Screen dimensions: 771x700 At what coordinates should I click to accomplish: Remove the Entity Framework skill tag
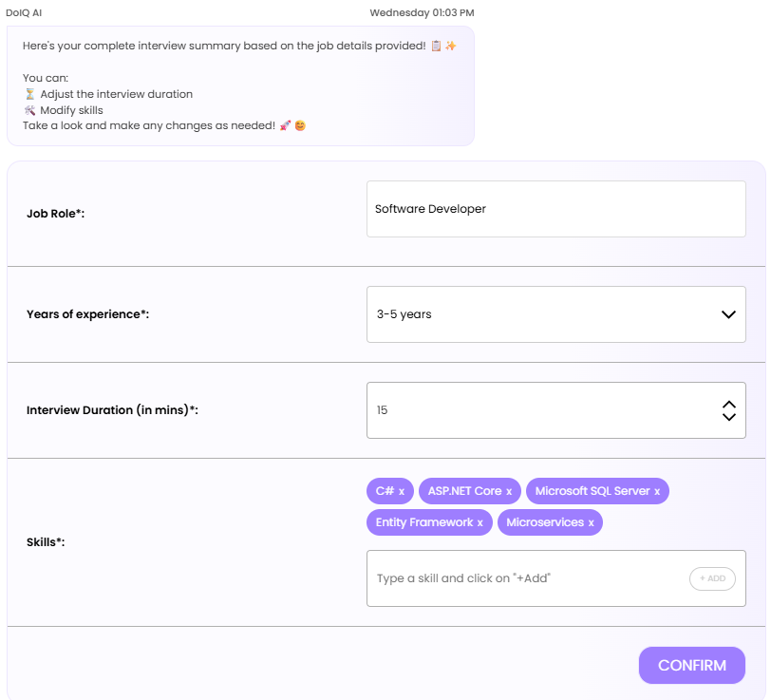480,523
